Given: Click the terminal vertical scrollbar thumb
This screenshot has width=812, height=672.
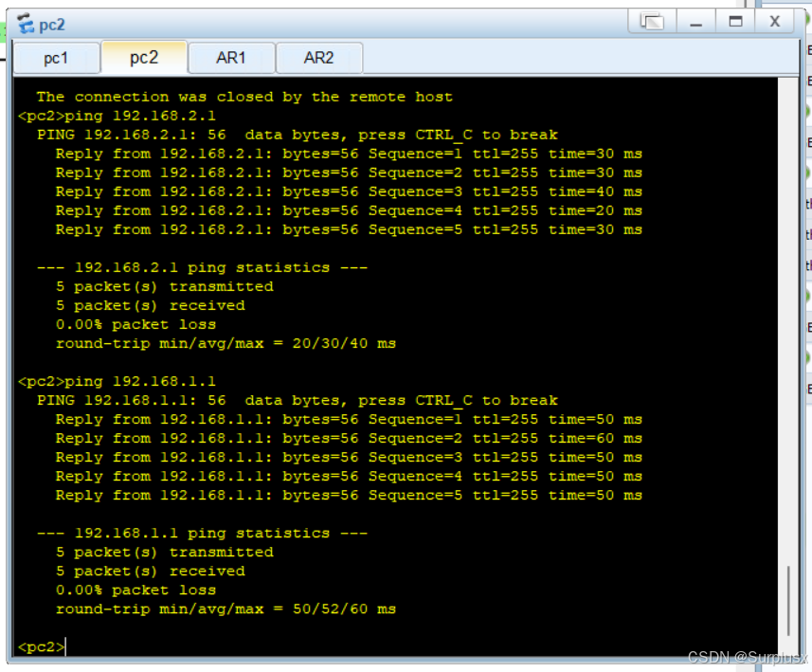Looking at the screenshot, I should [788, 601].
